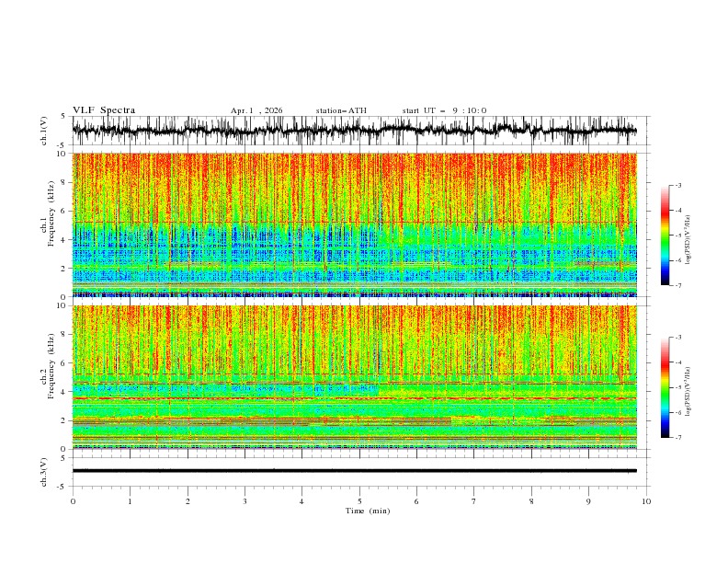Click the "-5" tick on ch.1 color bar
728x563 pixels.
pyautogui.click(x=677, y=236)
